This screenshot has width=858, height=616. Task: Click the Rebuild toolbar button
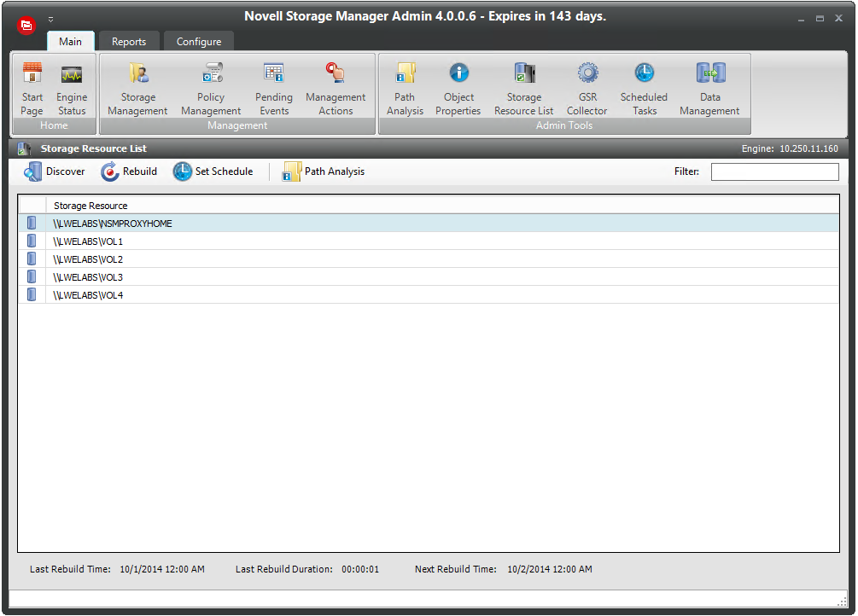click(x=129, y=171)
